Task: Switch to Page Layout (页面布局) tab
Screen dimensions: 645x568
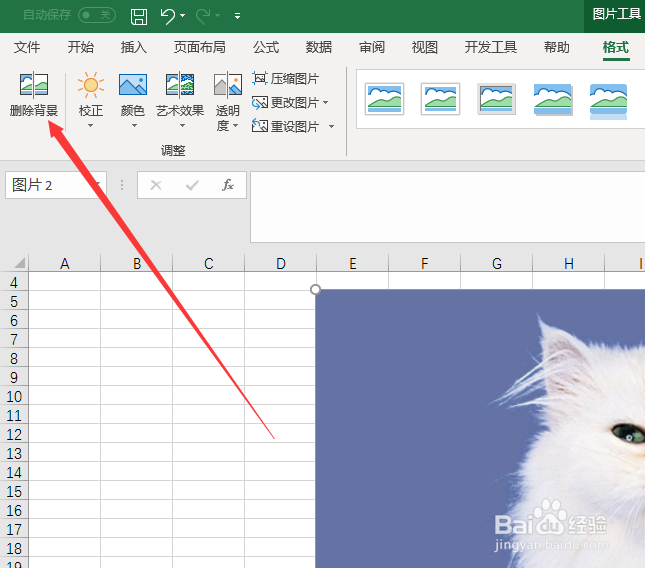Action: tap(200, 47)
